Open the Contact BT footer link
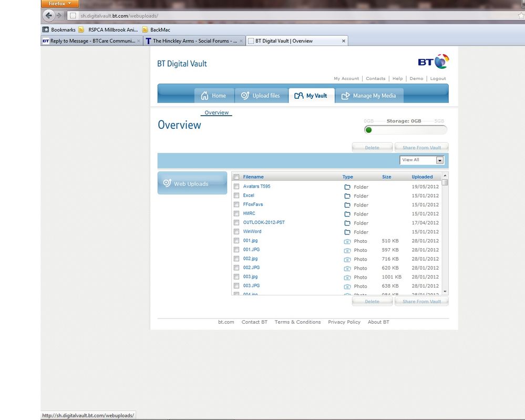 pyautogui.click(x=254, y=322)
